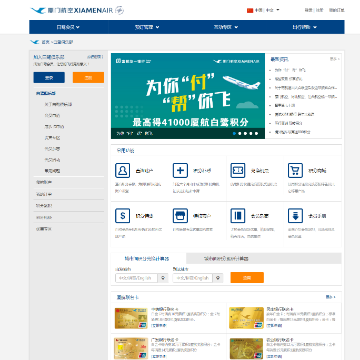
Task: Click the dollar sign icon in quick links
Action: click(x=122, y=216)
